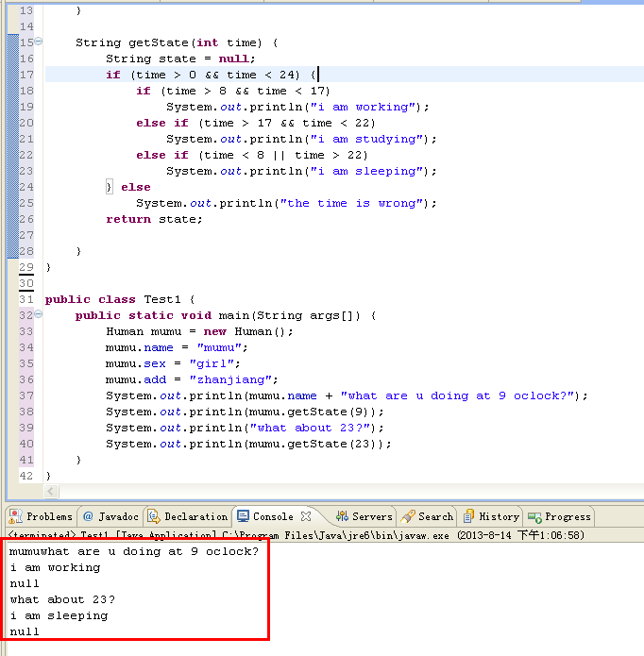Click 'String getState(int time)' method signature
Screen dimensions: 644x656
[x=177, y=42]
